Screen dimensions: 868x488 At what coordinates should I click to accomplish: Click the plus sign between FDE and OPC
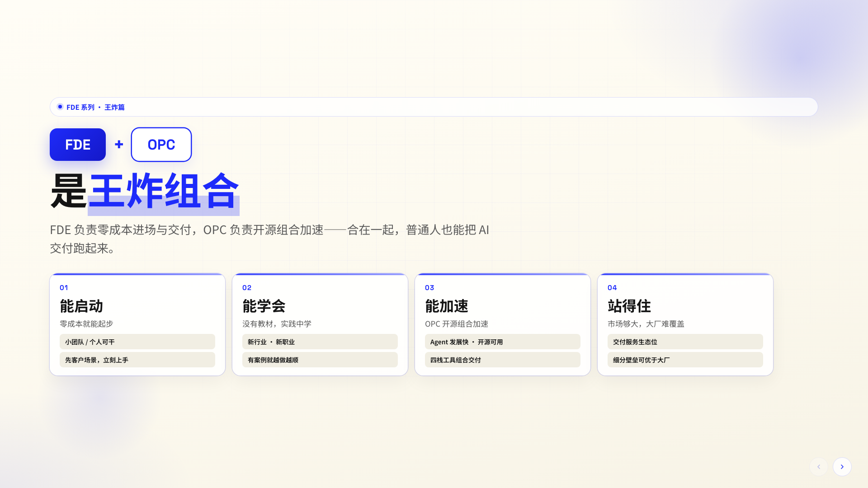pos(119,144)
